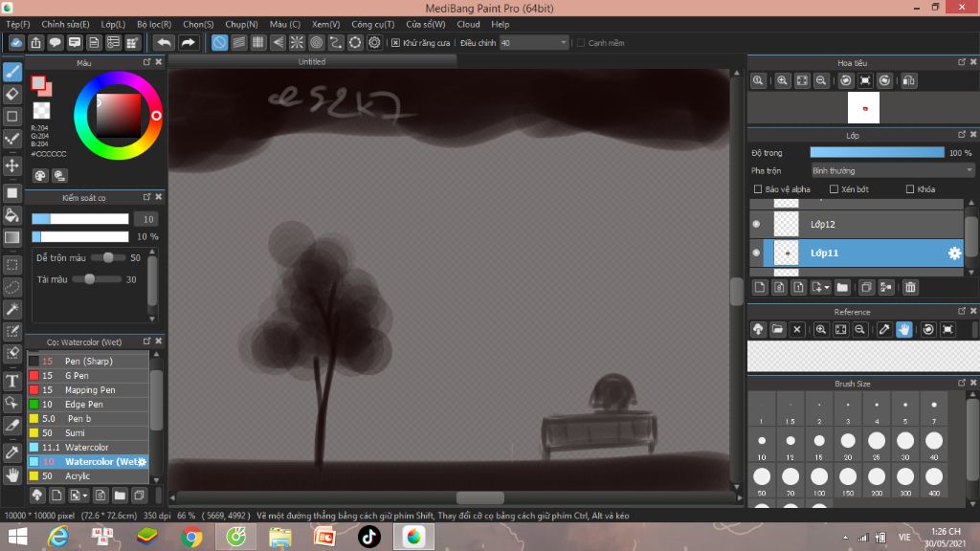The height and width of the screenshot is (551, 980).
Task: Hide the Lớp11 layer
Action: (756, 253)
